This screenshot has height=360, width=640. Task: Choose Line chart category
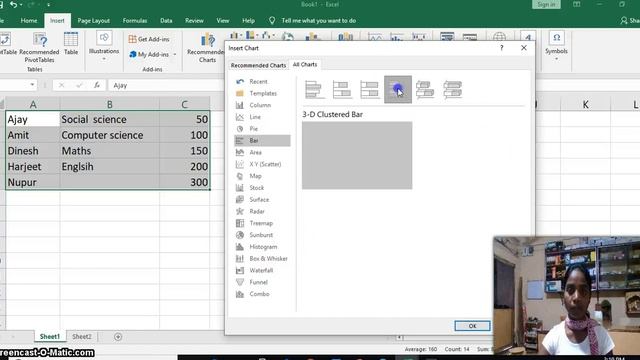(x=262, y=117)
